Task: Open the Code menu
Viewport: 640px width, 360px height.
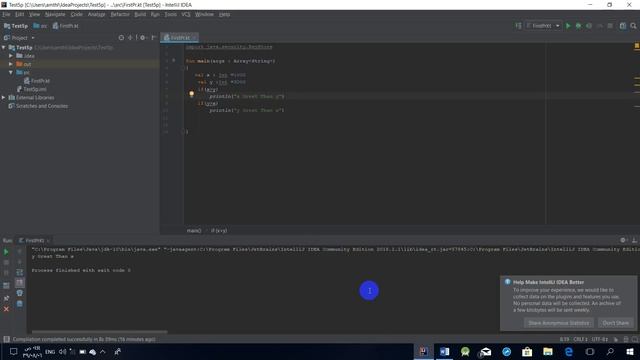Action: point(76,14)
